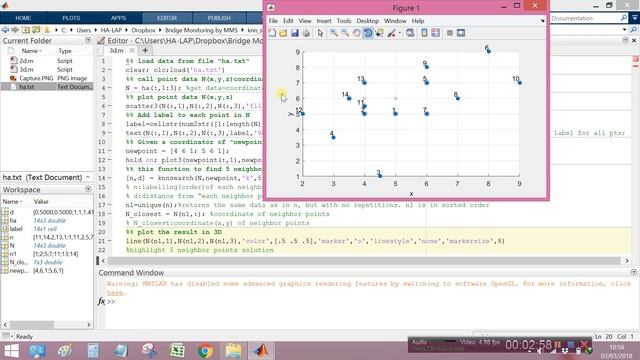Open the Tools menu in Figure 1
This screenshot has height=360, width=640.
tap(344, 21)
